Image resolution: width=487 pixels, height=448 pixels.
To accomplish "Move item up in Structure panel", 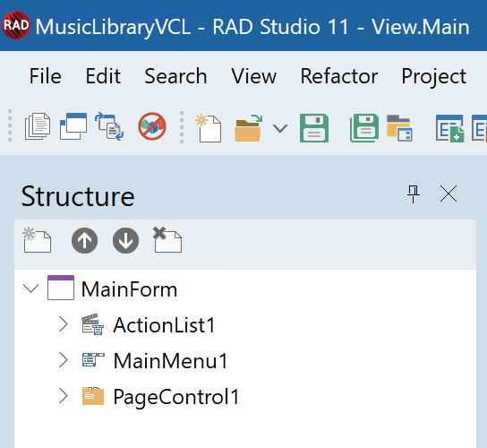I will [84, 241].
